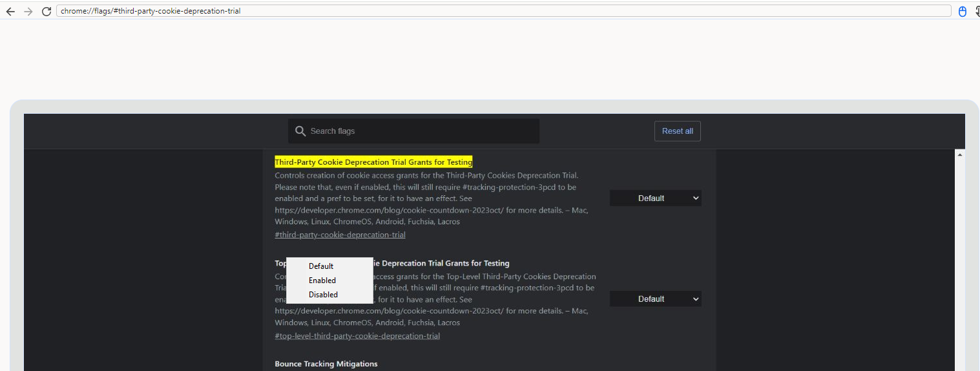The image size is (980, 371).
Task: Select "Default" in the open option list
Action: pyautogui.click(x=321, y=266)
